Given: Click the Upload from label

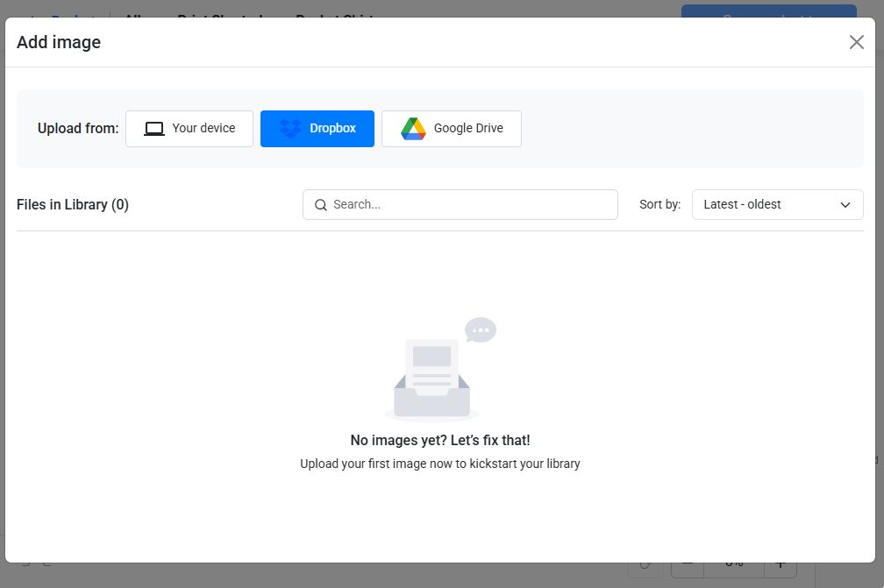Looking at the screenshot, I should [x=78, y=129].
